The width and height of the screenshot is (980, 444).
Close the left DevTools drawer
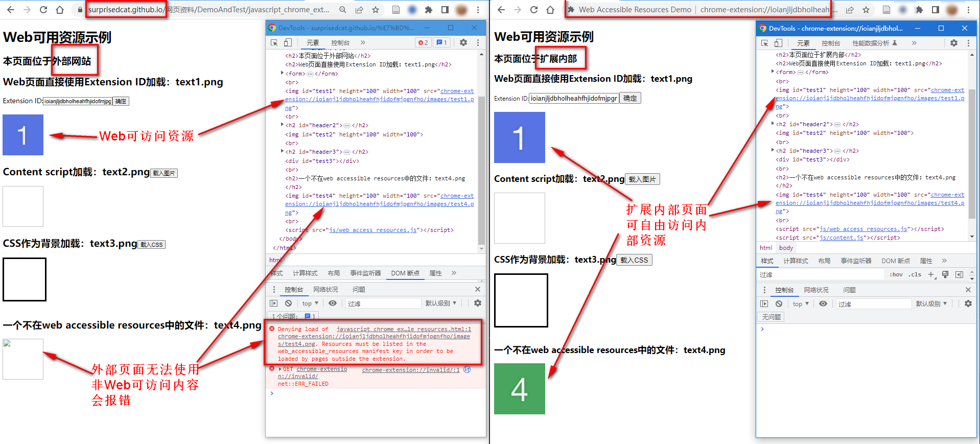(x=478, y=289)
